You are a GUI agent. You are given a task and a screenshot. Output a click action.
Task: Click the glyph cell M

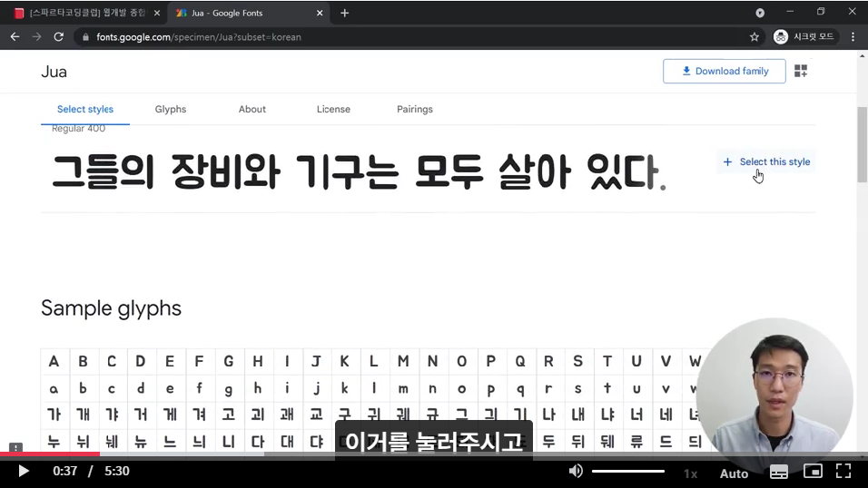[403, 361]
